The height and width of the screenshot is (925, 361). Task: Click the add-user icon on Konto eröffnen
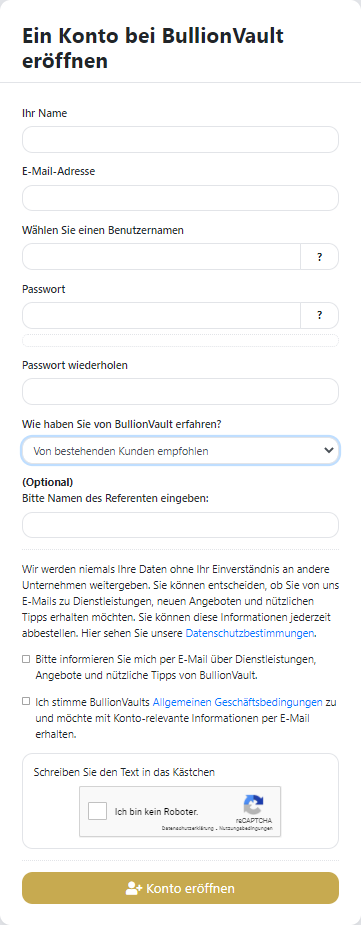(x=134, y=888)
